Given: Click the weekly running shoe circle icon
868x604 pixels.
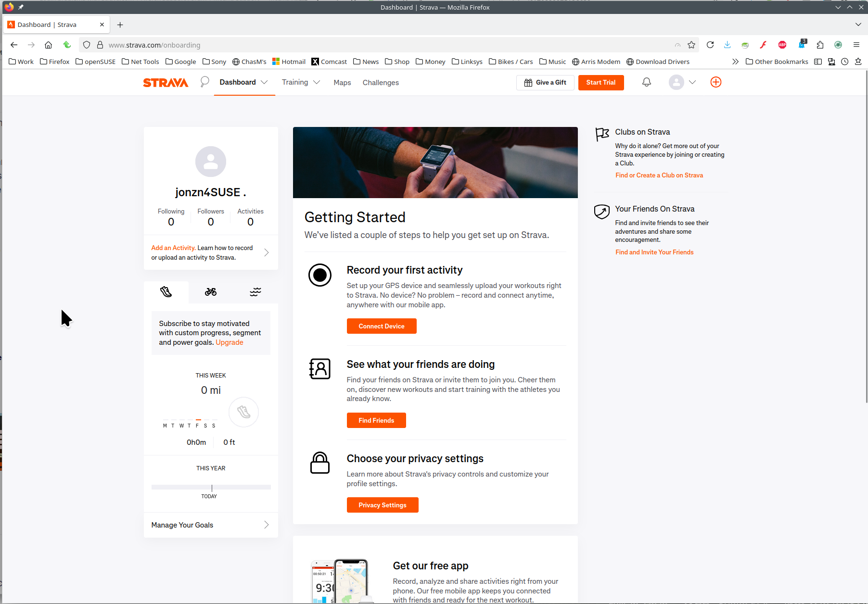Looking at the screenshot, I should tap(243, 412).
